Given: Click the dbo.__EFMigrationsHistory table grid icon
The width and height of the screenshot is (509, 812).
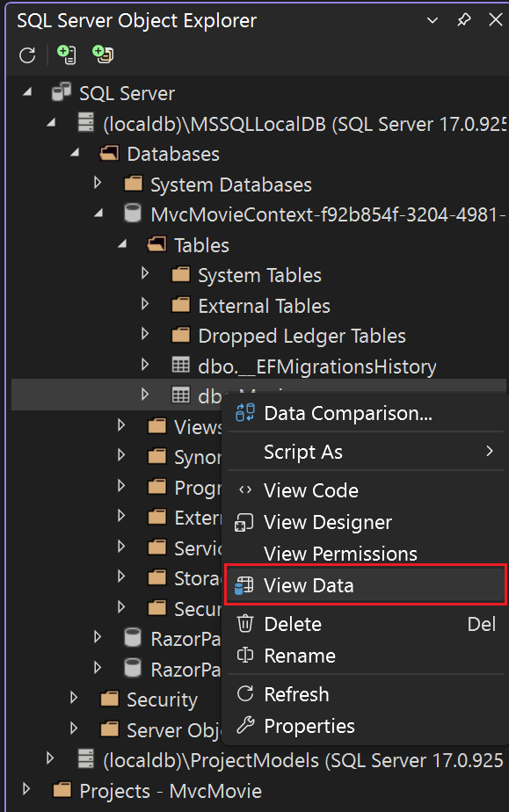Looking at the screenshot, I should point(181,365).
